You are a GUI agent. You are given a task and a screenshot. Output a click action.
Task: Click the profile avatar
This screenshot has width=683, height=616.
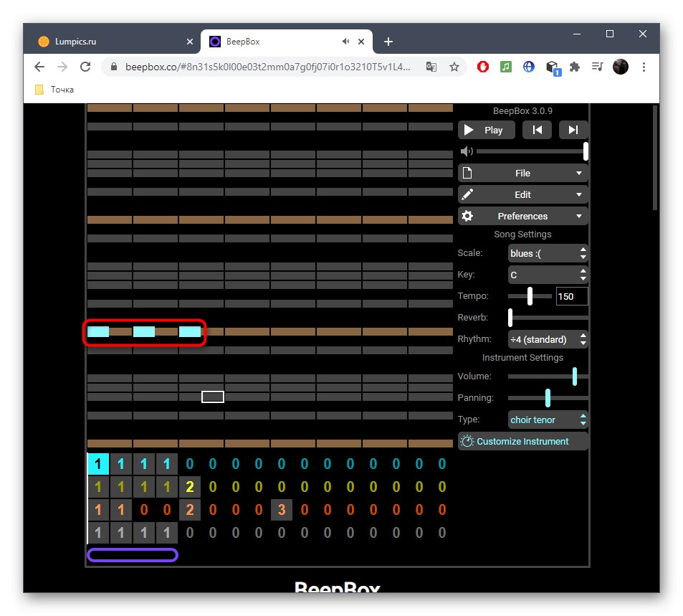click(621, 67)
